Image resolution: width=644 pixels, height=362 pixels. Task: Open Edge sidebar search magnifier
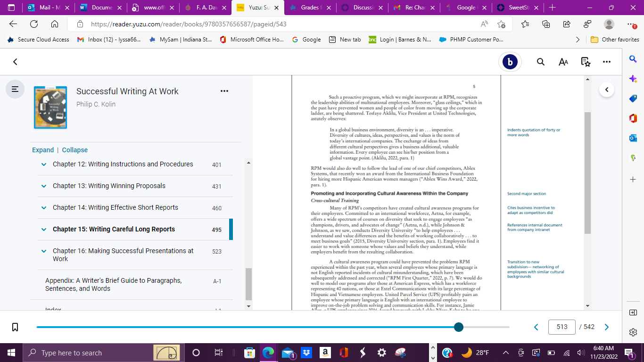click(633, 59)
